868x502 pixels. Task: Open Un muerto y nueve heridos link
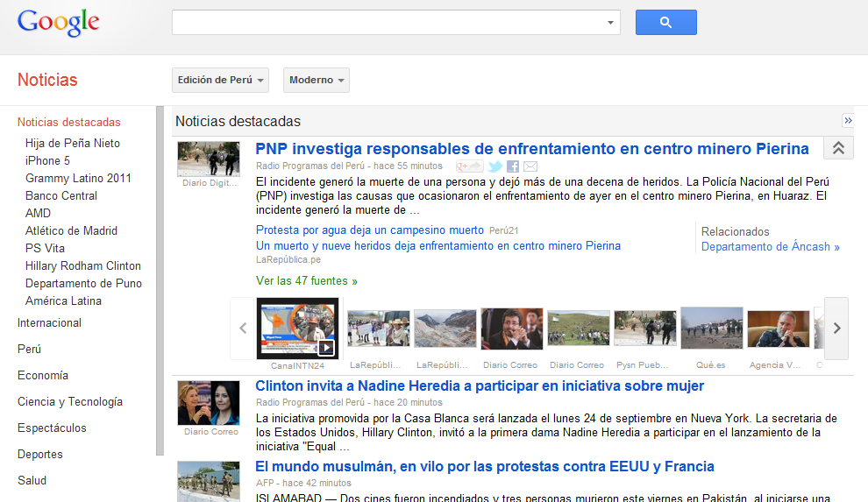coord(438,245)
